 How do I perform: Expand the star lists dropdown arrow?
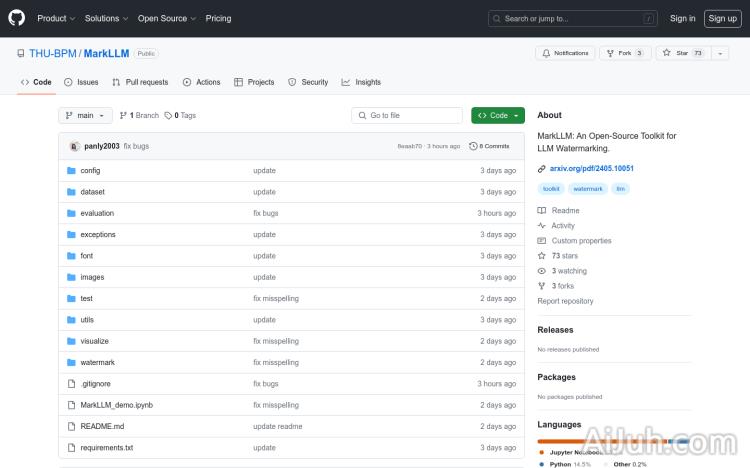tap(720, 53)
